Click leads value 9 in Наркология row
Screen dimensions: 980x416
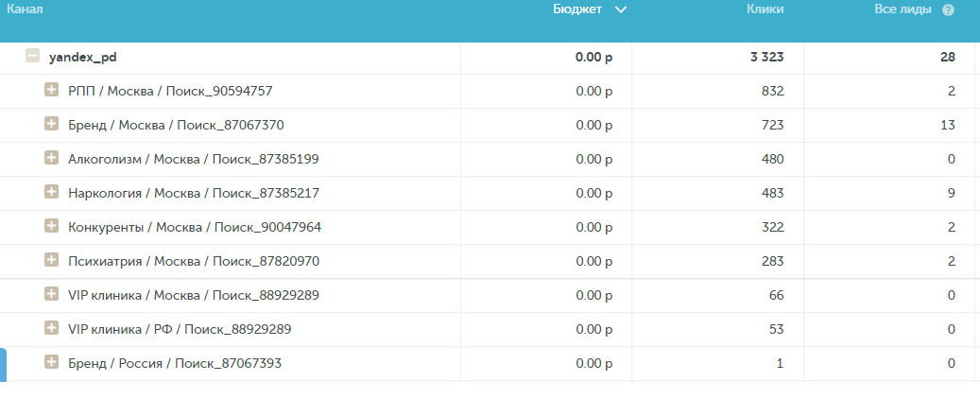[x=952, y=193]
